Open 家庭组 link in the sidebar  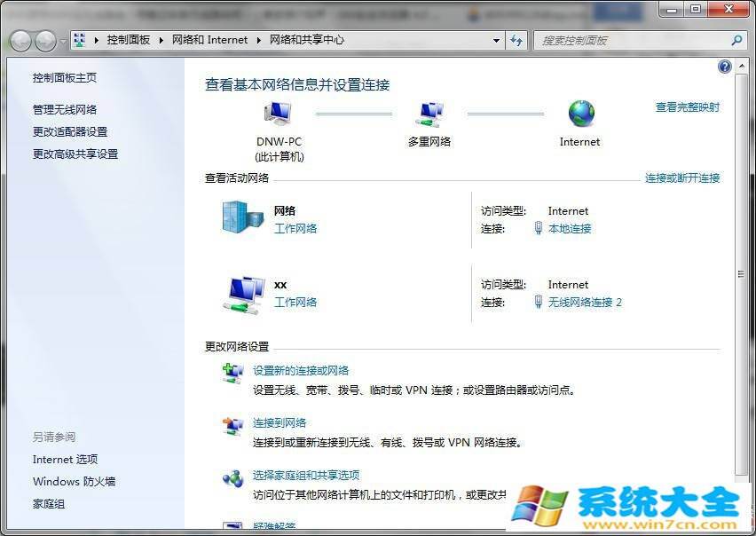point(49,504)
